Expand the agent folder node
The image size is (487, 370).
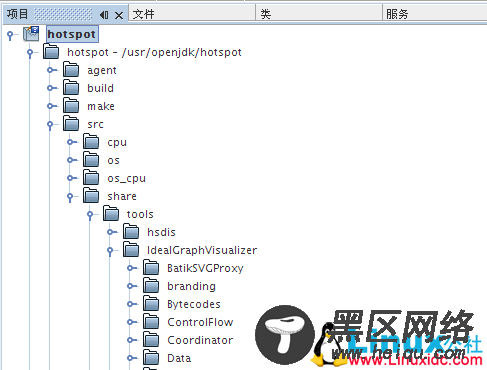52,70
